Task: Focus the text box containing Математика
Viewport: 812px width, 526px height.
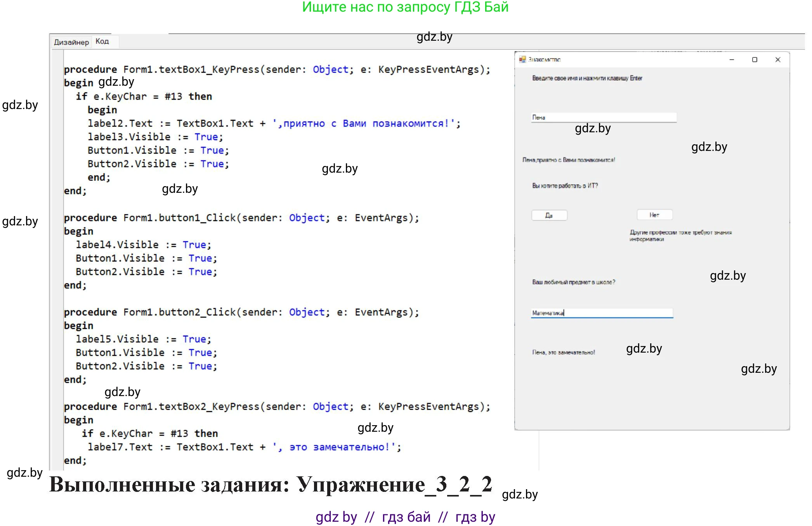Action: pyautogui.click(x=602, y=313)
